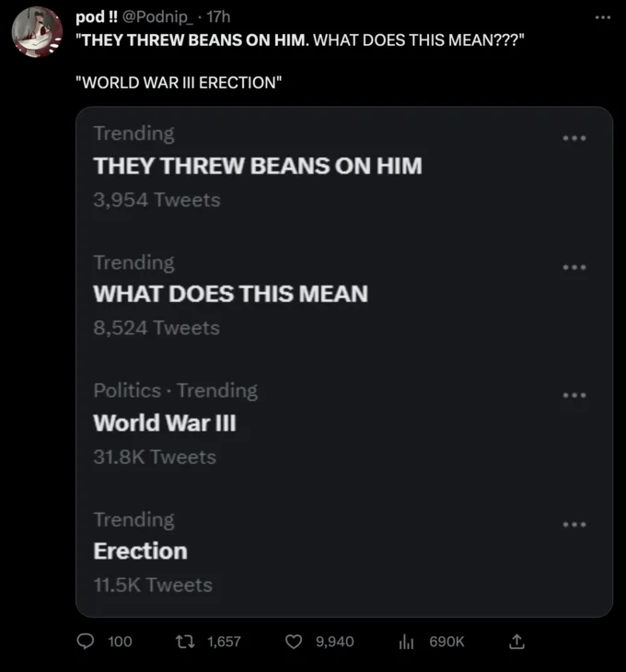Open the 17h timestamp link
Image resolution: width=626 pixels, height=672 pixels.
(x=218, y=17)
